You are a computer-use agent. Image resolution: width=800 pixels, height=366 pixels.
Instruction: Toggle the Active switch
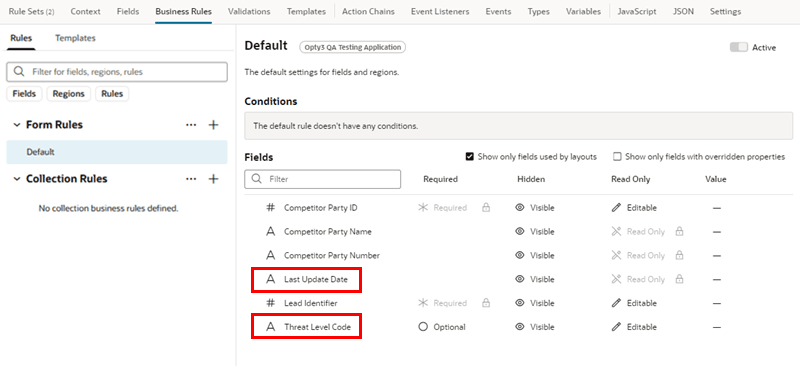coord(738,47)
